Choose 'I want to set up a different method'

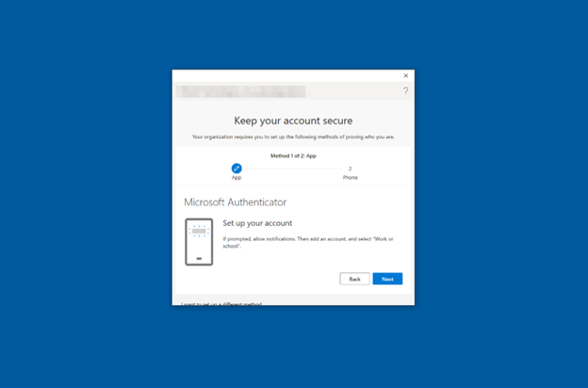coord(222,303)
